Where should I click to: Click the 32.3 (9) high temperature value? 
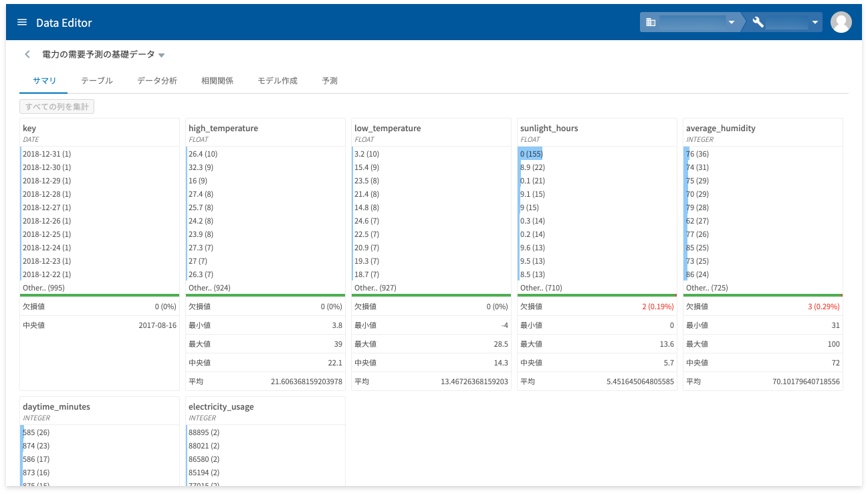[x=201, y=167]
